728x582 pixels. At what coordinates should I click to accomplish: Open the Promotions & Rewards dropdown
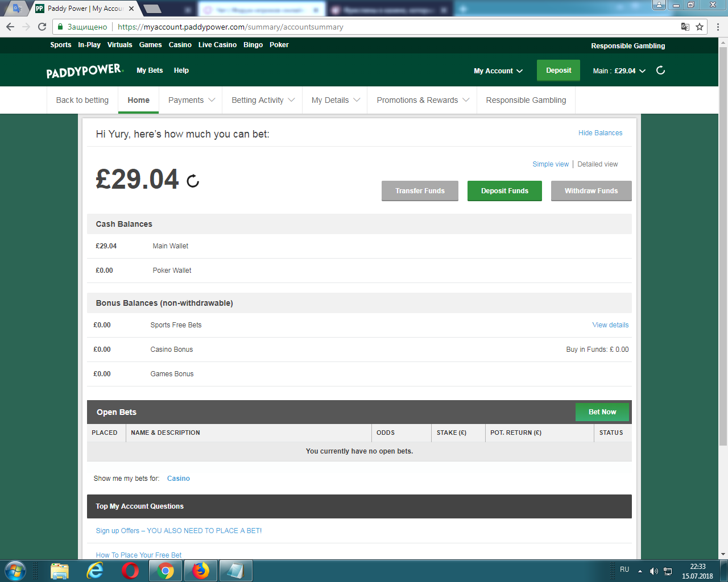tap(423, 100)
